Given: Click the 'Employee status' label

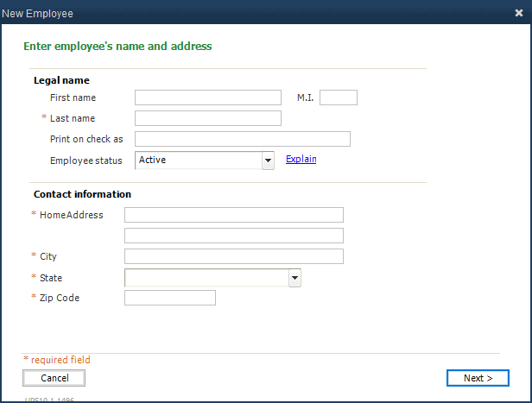Looking at the screenshot, I should (85, 161).
